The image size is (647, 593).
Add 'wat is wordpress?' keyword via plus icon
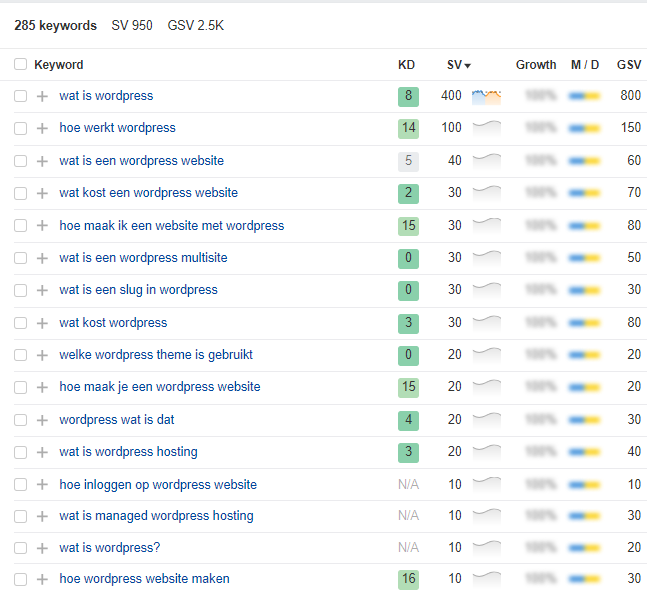click(x=42, y=548)
